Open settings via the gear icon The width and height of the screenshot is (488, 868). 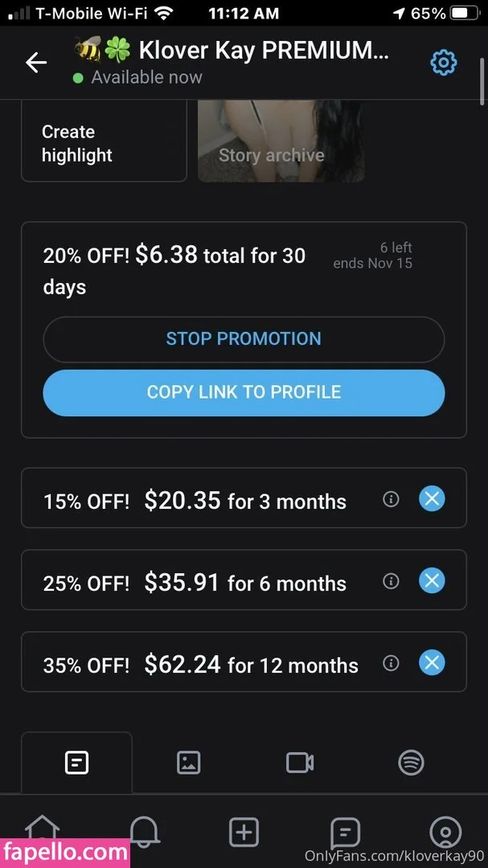443,63
